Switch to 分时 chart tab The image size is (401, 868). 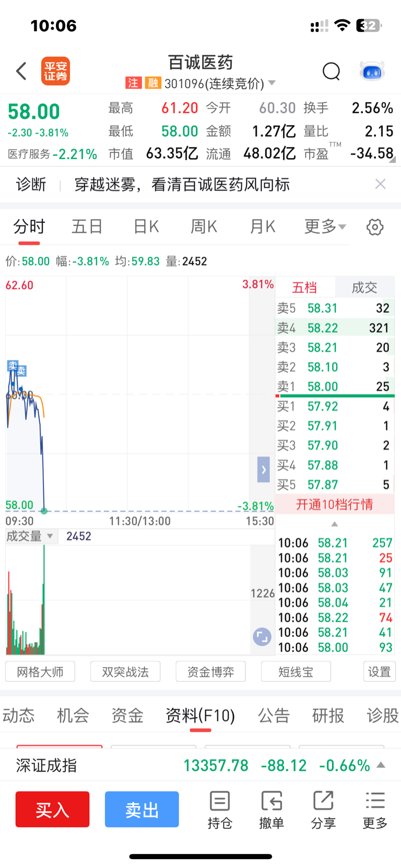click(x=29, y=227)
